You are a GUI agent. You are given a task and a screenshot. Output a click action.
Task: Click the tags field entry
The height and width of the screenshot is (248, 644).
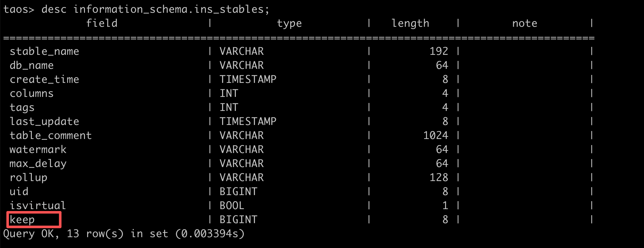22,107
